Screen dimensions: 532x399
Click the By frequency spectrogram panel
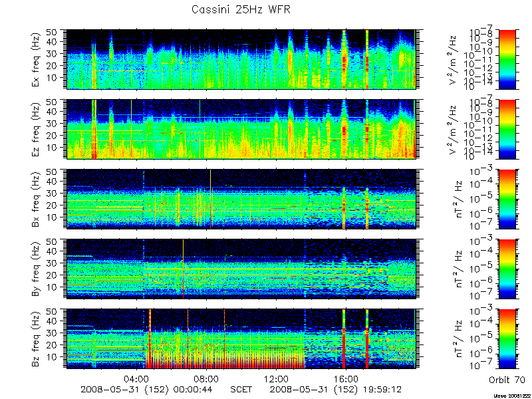pos(241,269)
